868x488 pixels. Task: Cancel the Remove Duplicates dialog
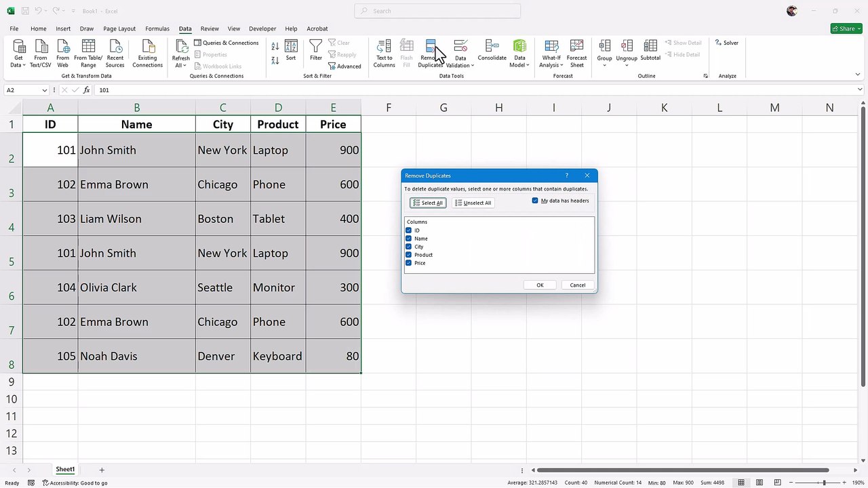point(578,285)
